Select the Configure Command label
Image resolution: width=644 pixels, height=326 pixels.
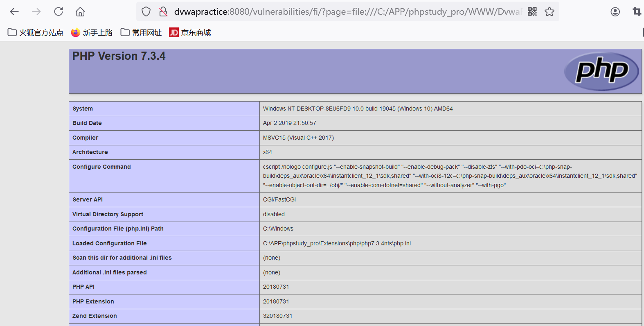tap(101, 167)
